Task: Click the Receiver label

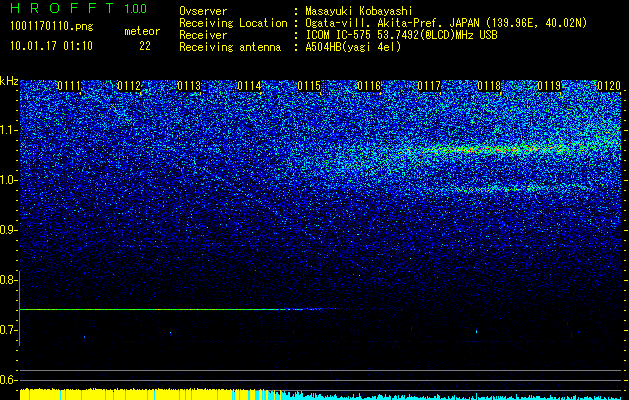Action: 203,35
